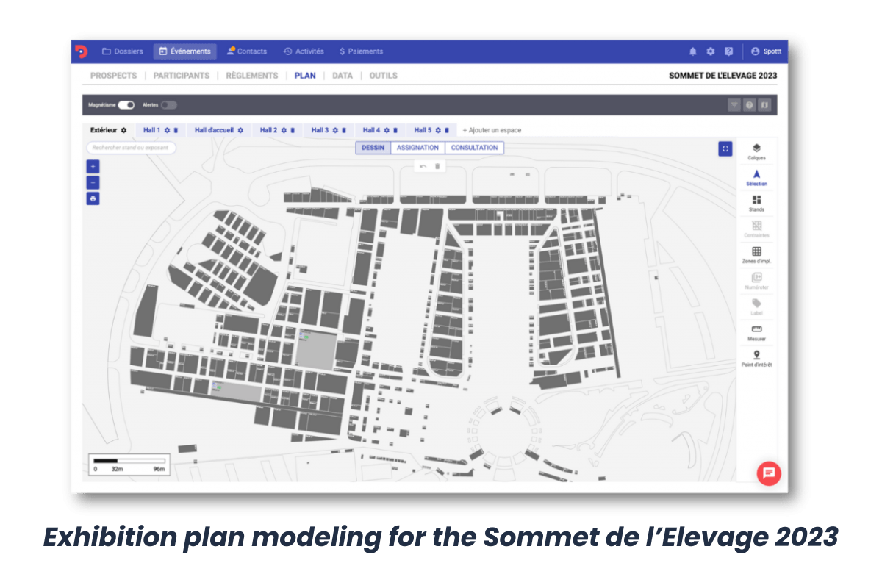
Task: Switch to ASSIGNATION mode
Action: click(x=417, y=148)
